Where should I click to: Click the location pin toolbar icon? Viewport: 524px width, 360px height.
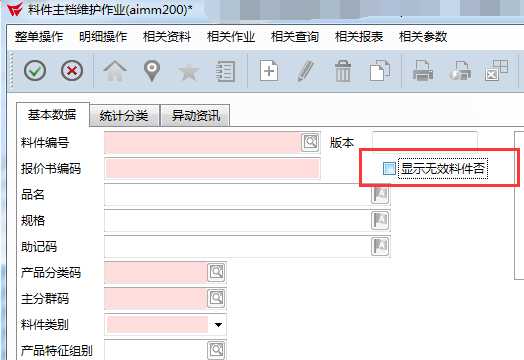point(152,71)
